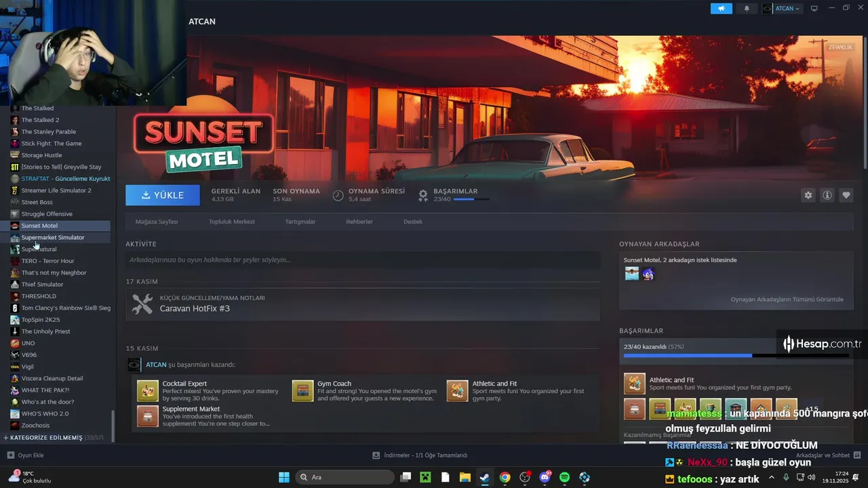Open first friend avatar under Oynayan Arkadaşlar
The width and height of the screenshot is (868, 488).
[632, 274]
